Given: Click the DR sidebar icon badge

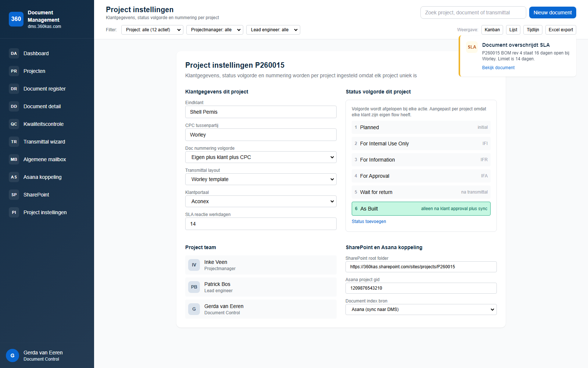Looking at the screenshot, I should click(14, 89).
